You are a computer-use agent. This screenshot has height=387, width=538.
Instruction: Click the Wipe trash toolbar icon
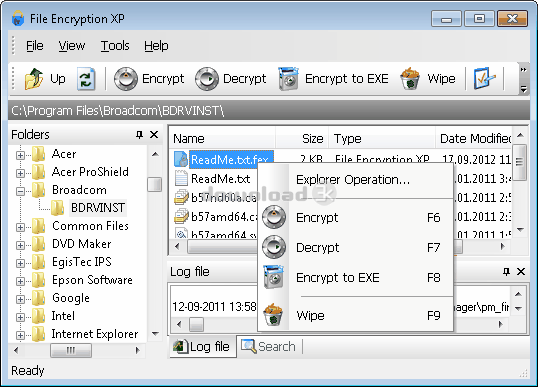(410, 79)
